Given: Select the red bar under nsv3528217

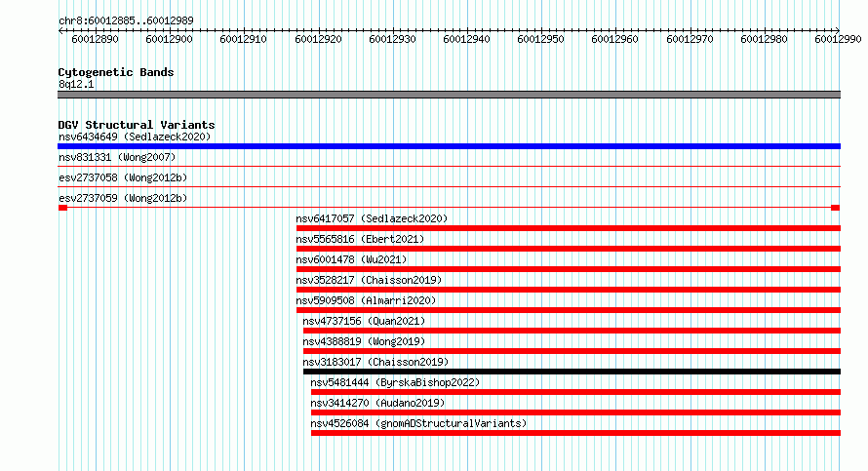Looking at the screenshot, I should (569, 290).
